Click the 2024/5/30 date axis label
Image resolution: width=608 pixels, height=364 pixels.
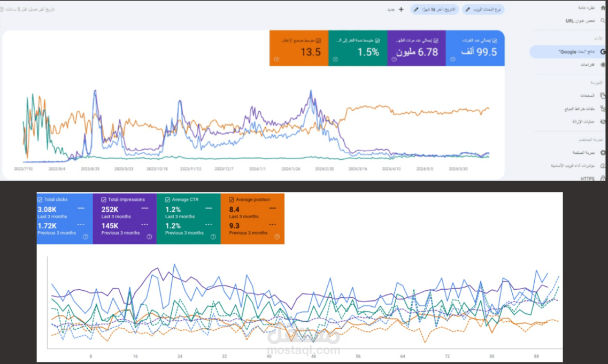click(458, 169)
